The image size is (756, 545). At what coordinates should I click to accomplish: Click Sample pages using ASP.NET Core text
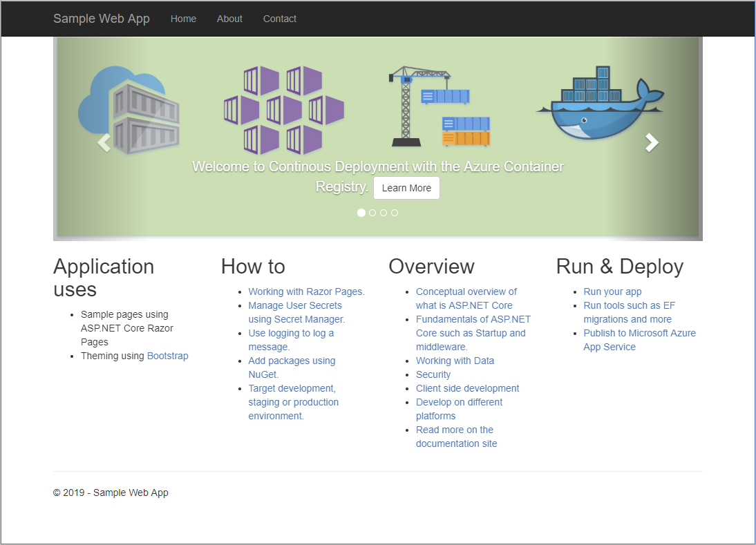(126, 328)
